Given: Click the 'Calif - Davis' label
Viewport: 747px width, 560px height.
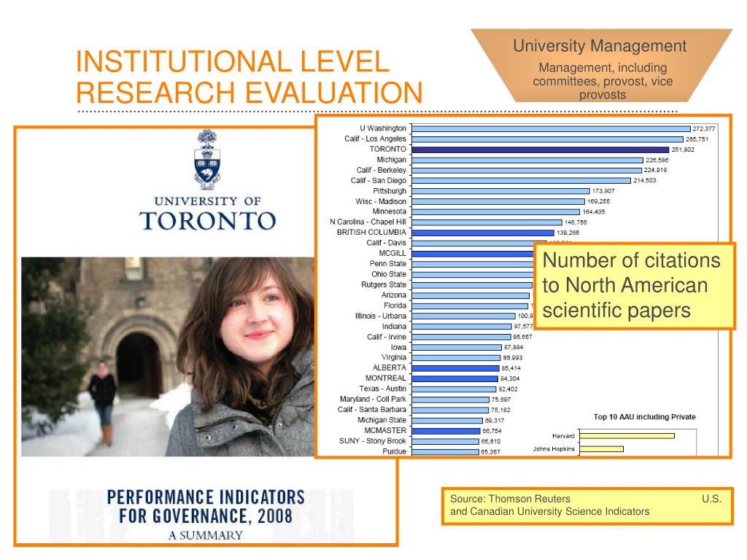Looking at the screenshot, I should [x=386, y=243].
